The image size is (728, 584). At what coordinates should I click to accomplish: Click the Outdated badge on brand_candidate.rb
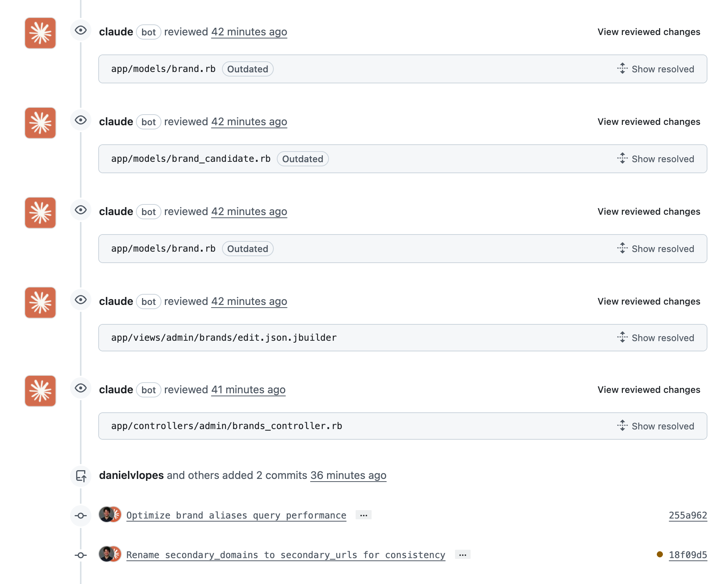(x=303, y=159)
